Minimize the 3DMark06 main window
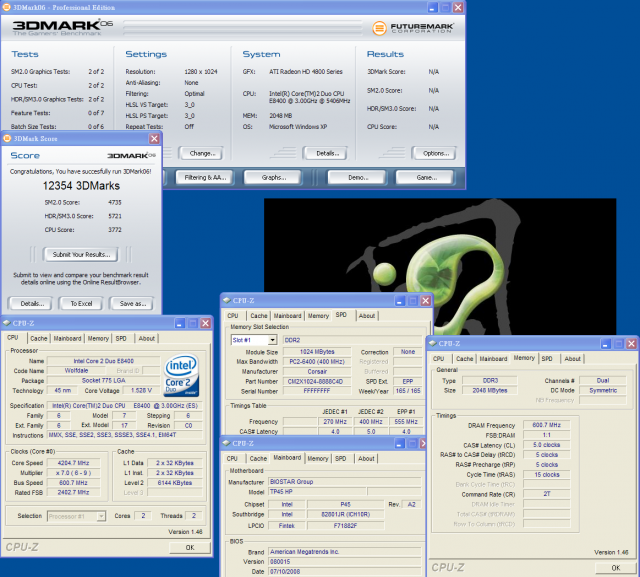Viewport: 640px width, 577px height. point(432,7)
